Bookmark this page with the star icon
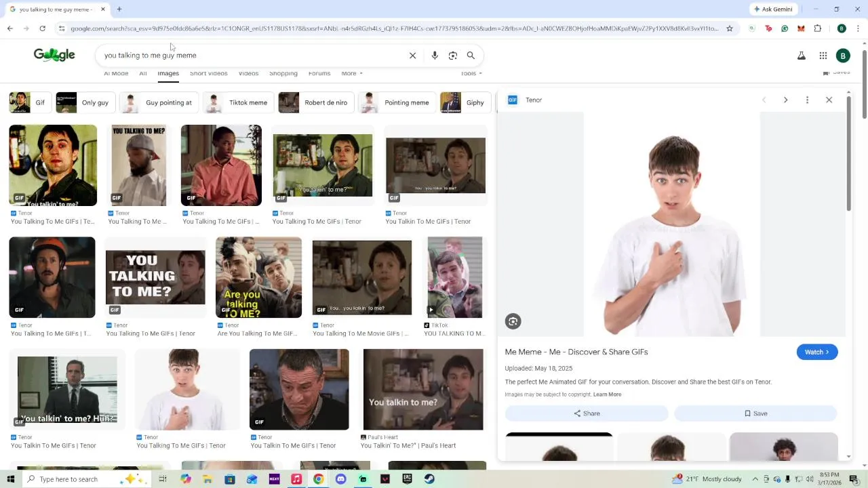868x488 pixels. click(730, 28)
